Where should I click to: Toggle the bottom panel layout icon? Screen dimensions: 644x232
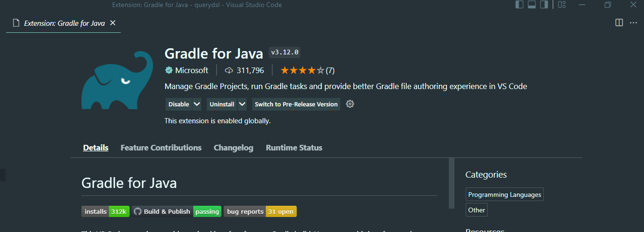coord(532,5)
